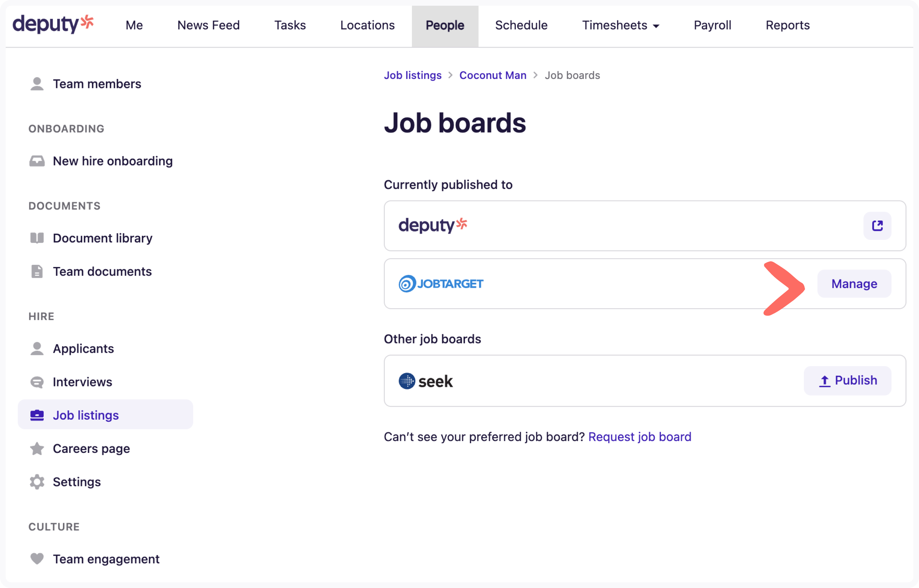Viewport: 919px width, 588px height.
Task: Go to Payroll
Action: [x=712, y=25]
